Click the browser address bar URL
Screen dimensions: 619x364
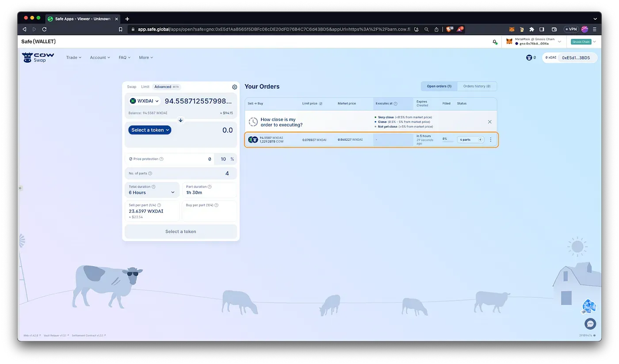point(273,29)
